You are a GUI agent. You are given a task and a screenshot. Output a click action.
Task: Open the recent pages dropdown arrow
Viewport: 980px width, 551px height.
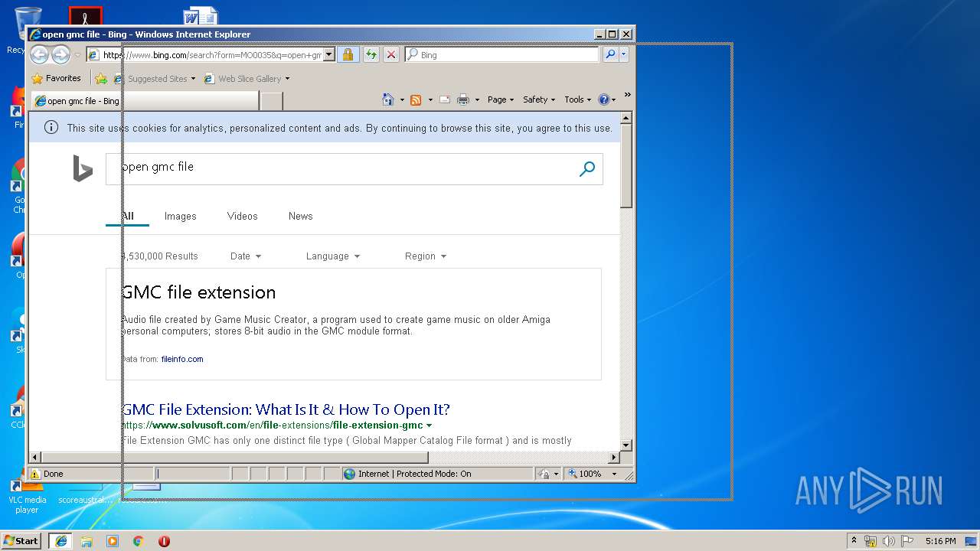coord(77,55)
